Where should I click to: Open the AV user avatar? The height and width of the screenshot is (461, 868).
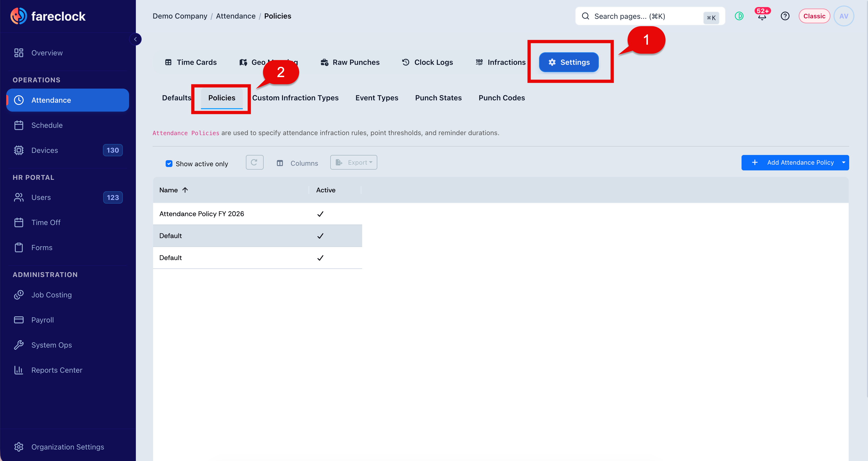(843, 16)
